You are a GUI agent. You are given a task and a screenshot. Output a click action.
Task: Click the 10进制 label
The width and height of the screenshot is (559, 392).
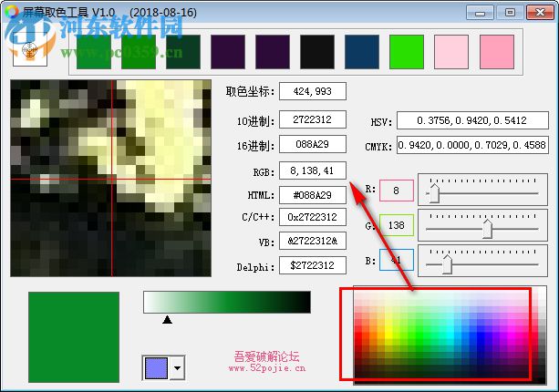256,121
